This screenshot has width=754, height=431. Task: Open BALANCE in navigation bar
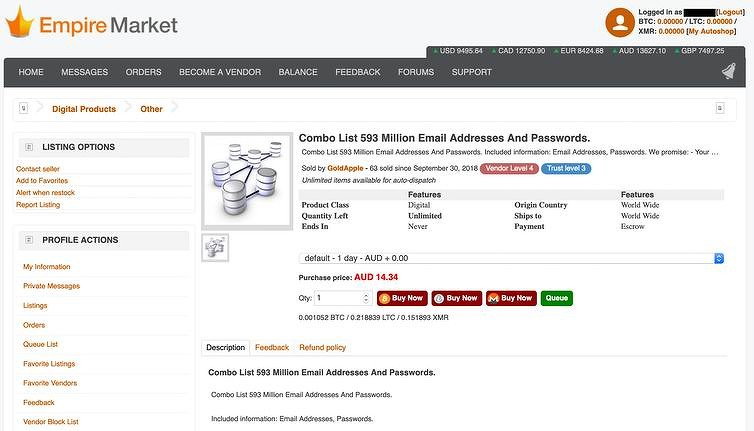coord(298,72)
